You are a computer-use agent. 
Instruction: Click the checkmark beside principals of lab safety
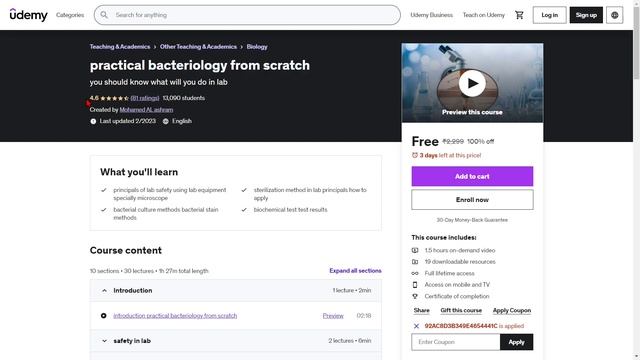pyautogui.click(x=104, y=190)
